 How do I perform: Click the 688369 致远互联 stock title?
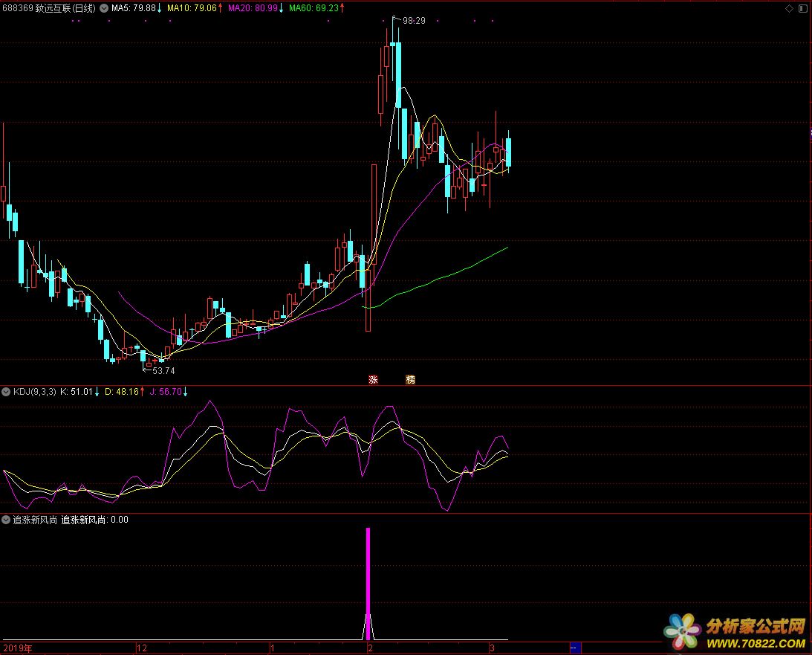[49, 8]
